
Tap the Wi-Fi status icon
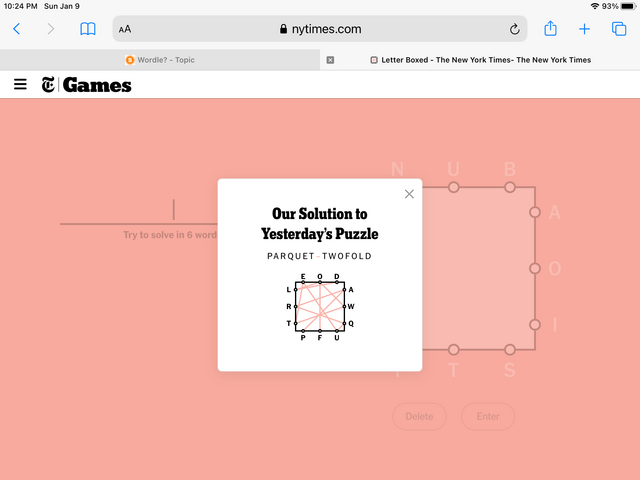click(595, 6)
